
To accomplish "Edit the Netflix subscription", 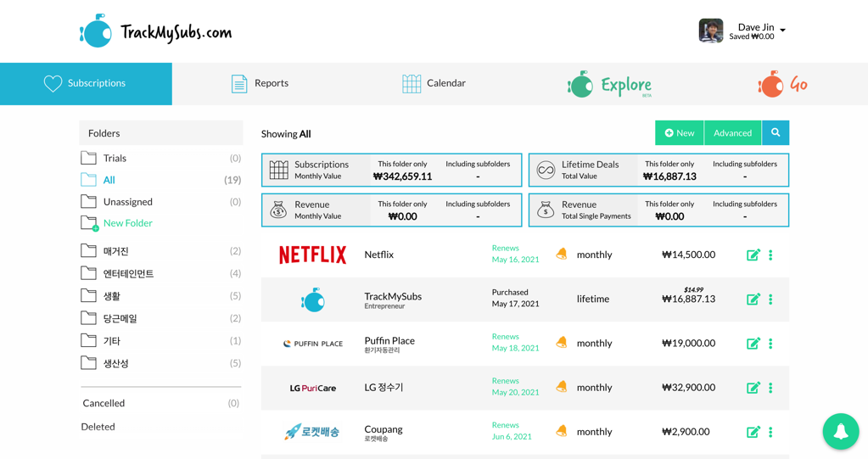I will point(753,255).
